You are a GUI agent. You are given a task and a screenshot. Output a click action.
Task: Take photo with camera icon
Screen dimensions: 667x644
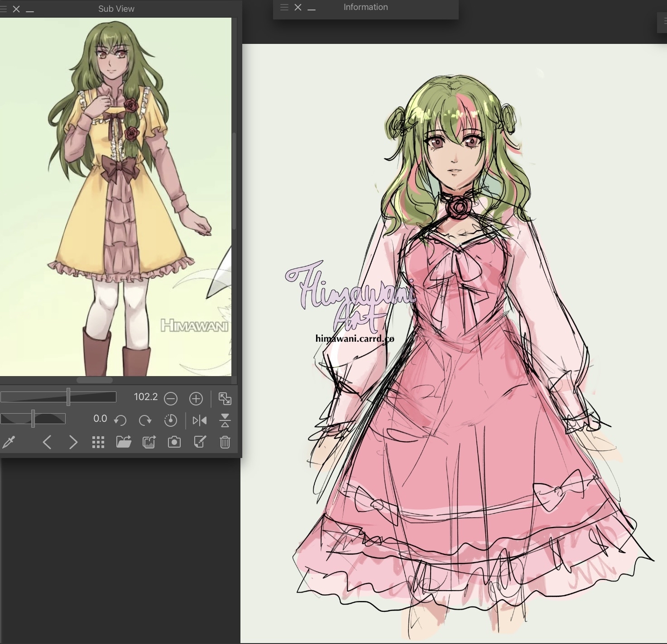(x=174, y=442)
